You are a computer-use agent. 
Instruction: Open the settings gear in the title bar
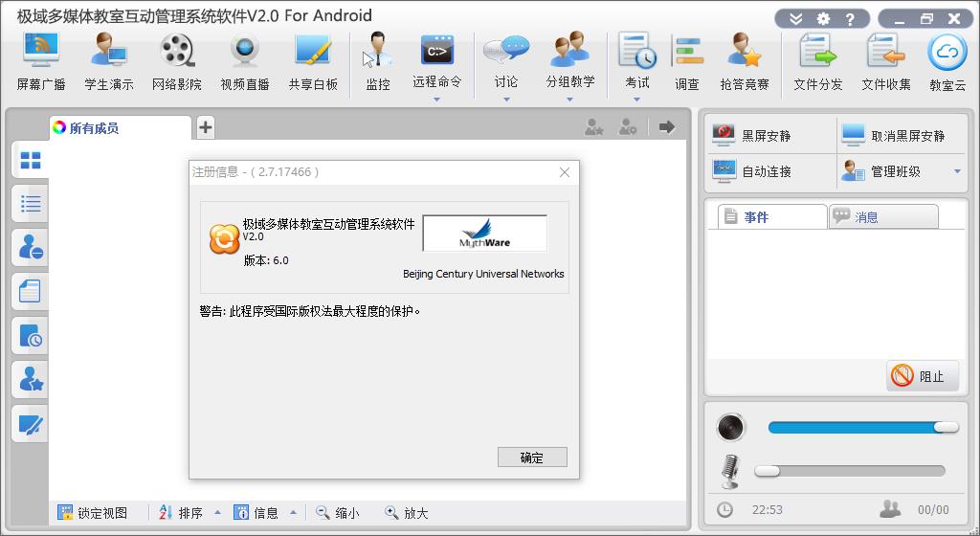(x=823, y=19)
